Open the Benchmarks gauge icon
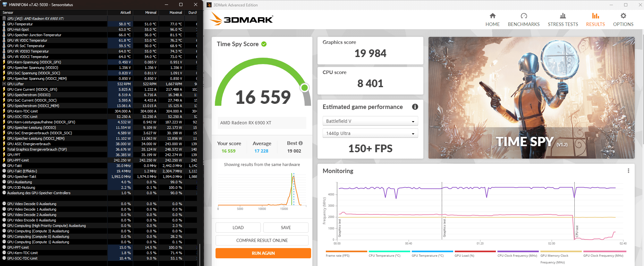This screenshot has width=644, height=266. (x=524, y=16)
